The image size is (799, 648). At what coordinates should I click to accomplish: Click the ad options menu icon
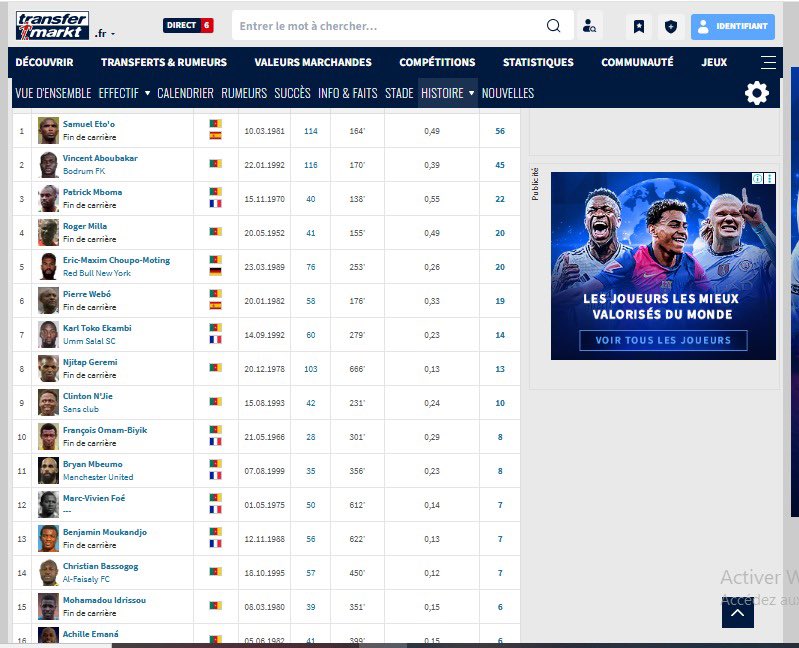tap(769, 178)
